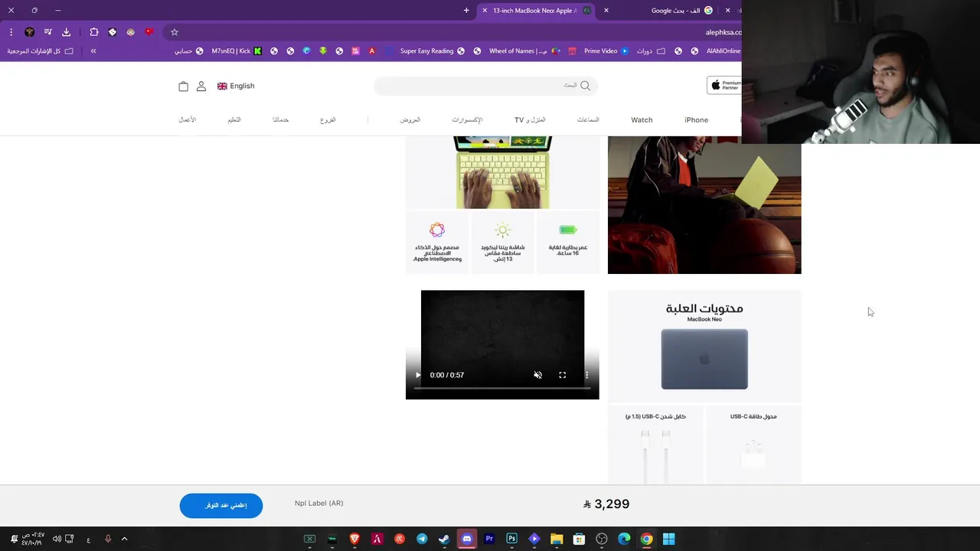The height and width of the screenshot is (551, 980).
Task: Open the browser three-dot menu
Action: [x=11, y=32]
